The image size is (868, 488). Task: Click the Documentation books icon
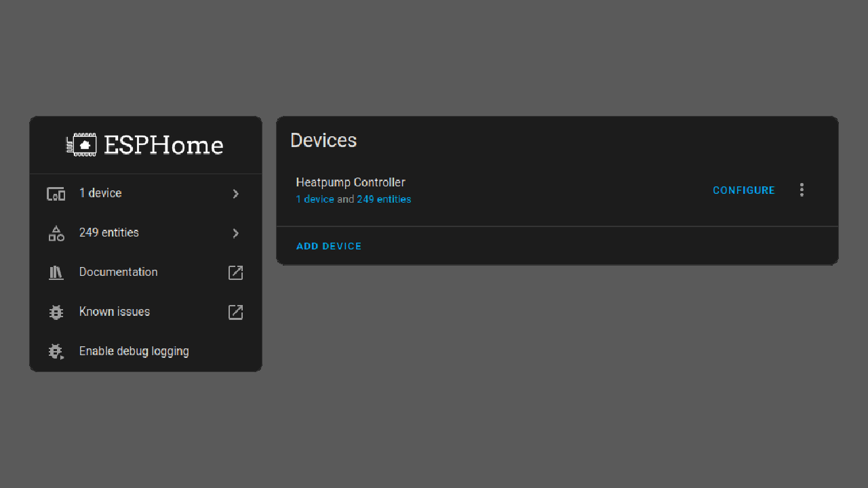[56, 272]
